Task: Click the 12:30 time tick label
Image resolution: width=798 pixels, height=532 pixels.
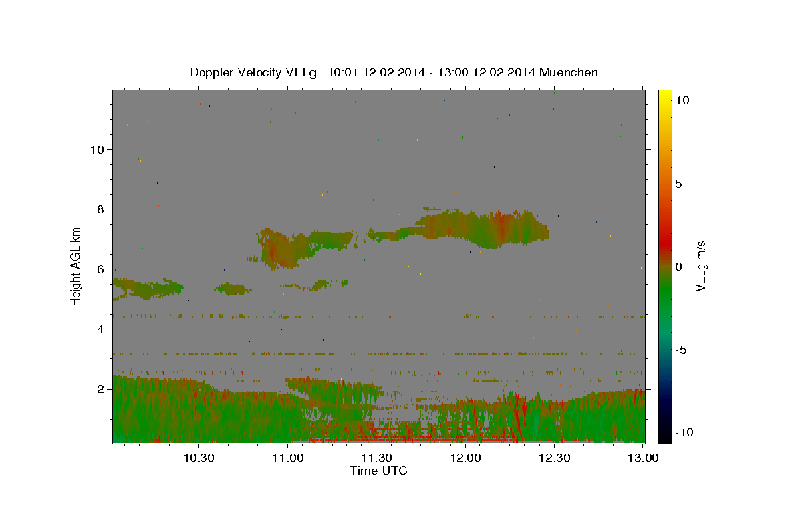Action: point(555,458)
